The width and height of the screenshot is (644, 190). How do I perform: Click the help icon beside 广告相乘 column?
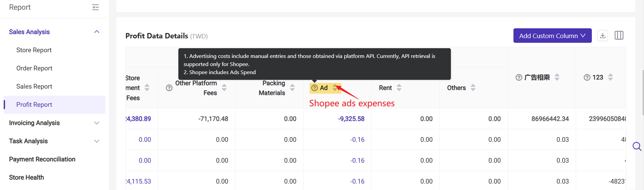coord(519,77)
